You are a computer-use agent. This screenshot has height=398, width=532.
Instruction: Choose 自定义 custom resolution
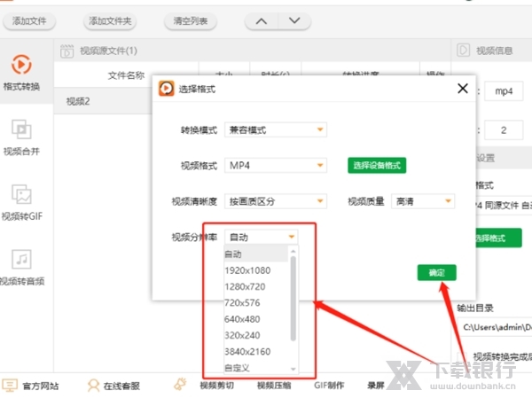256,368
